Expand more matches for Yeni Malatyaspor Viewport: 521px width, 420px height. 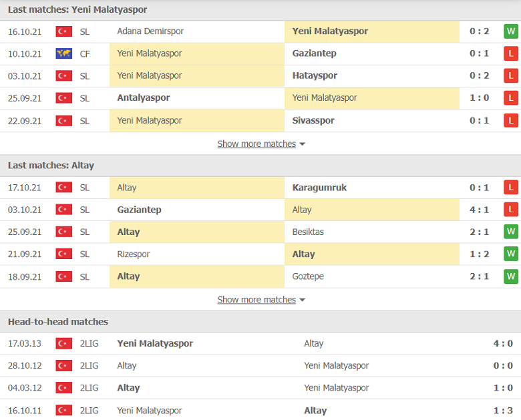[x=260, y=144]
